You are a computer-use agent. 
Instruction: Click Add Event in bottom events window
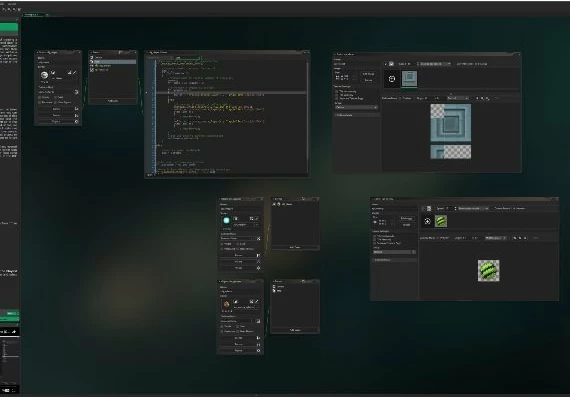(295, 330)
